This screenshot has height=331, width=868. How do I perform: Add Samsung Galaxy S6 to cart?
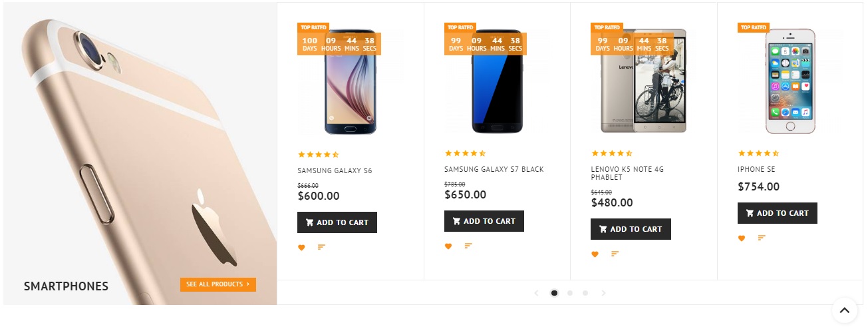[337, 222]
